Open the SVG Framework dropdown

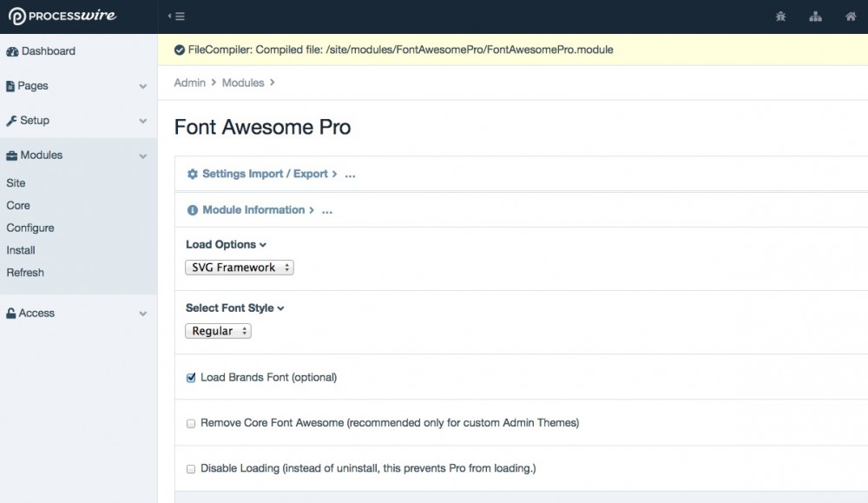point(240,268)
